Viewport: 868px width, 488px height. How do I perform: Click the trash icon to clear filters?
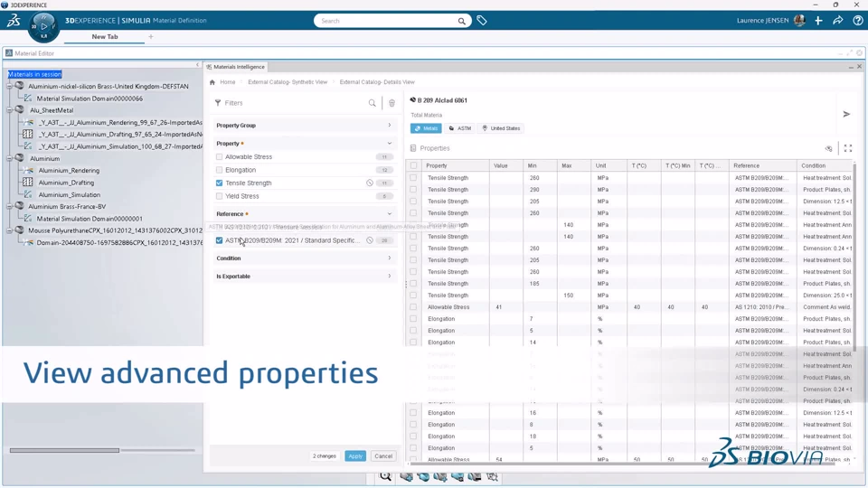[x=392, y=103]
